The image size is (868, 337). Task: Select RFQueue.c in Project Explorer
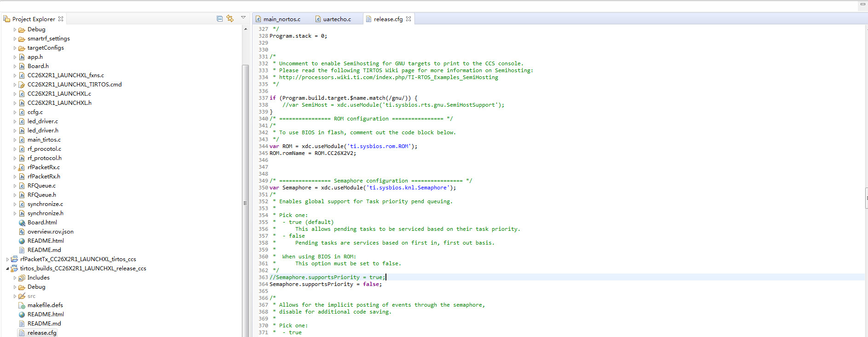41,186
